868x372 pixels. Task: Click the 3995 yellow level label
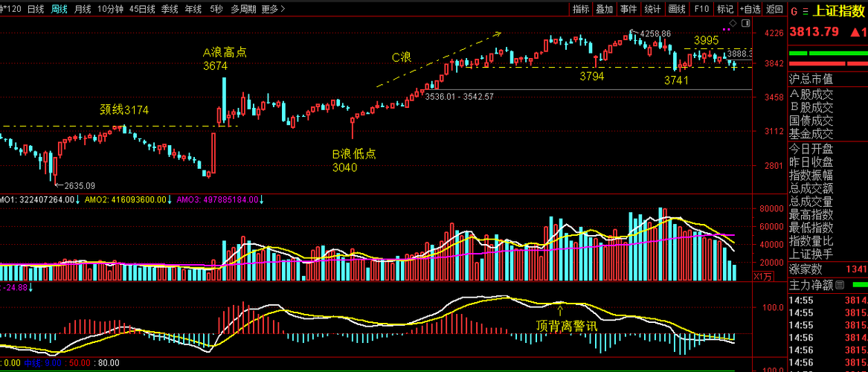click(707, 40)
